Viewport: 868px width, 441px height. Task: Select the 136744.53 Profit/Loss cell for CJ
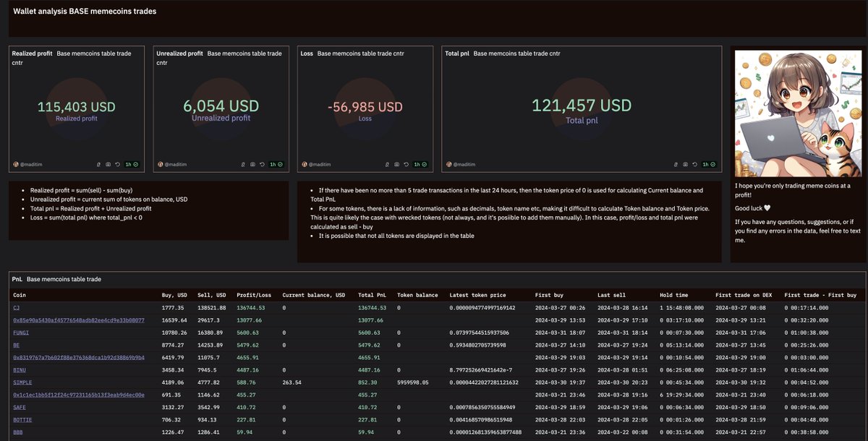click(251, 307)
